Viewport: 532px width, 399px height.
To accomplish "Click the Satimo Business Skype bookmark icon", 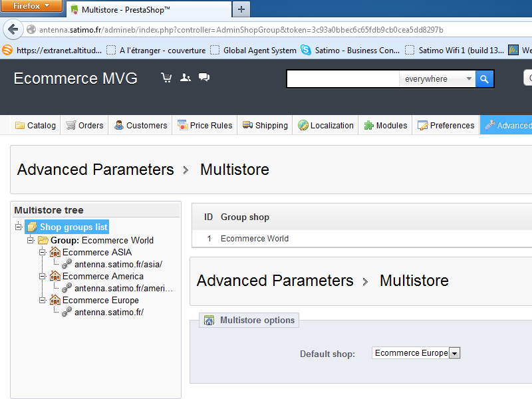I will 306,50.
